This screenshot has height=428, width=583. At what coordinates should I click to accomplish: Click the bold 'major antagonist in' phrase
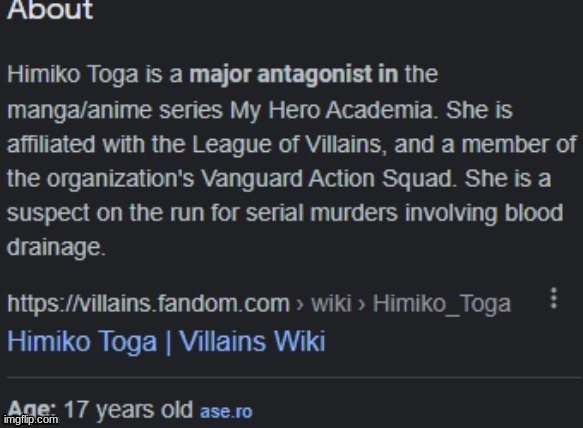(x=294, y=74)
